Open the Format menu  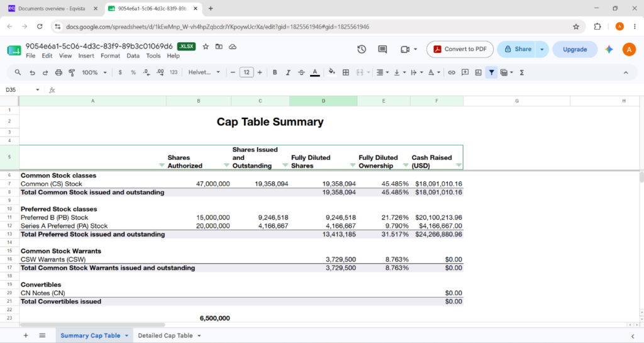pos(110,56)
